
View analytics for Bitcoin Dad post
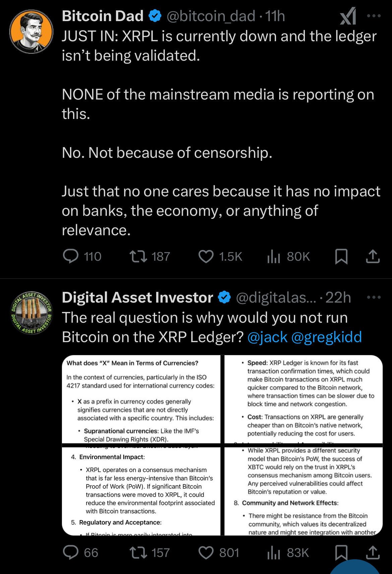pos(288,256)
